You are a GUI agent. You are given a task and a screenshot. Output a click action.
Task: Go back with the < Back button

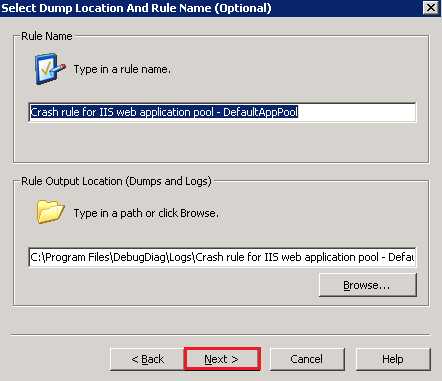[x=147, y=359]
